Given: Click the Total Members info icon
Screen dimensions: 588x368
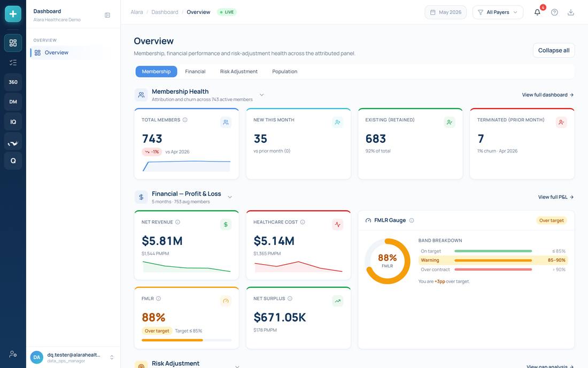Looking at the screenshot, I should pos(185,120).
